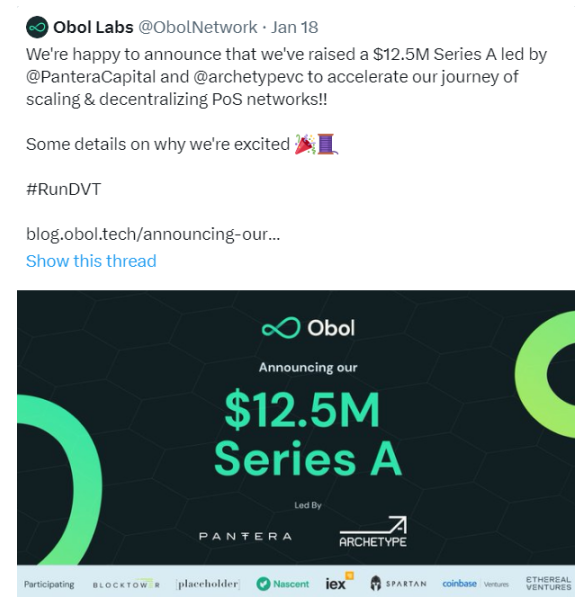Click the Nascent checkmark logo
This screenshot has height=605, width=581.
tap(282, 584)
